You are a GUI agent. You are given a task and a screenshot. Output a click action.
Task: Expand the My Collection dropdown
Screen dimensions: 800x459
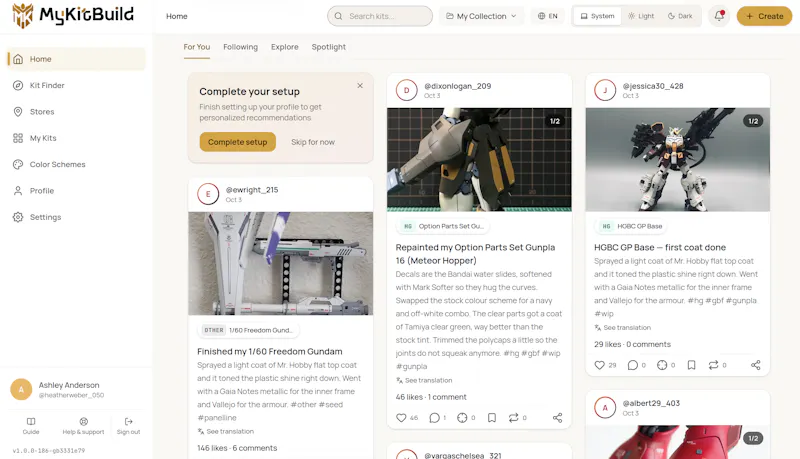coord(481,16)
